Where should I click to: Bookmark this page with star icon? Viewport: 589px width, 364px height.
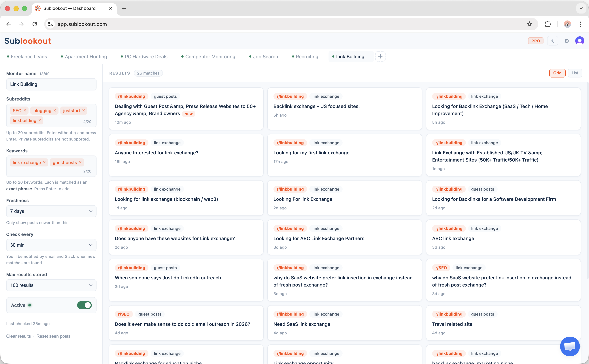(529, 24)
